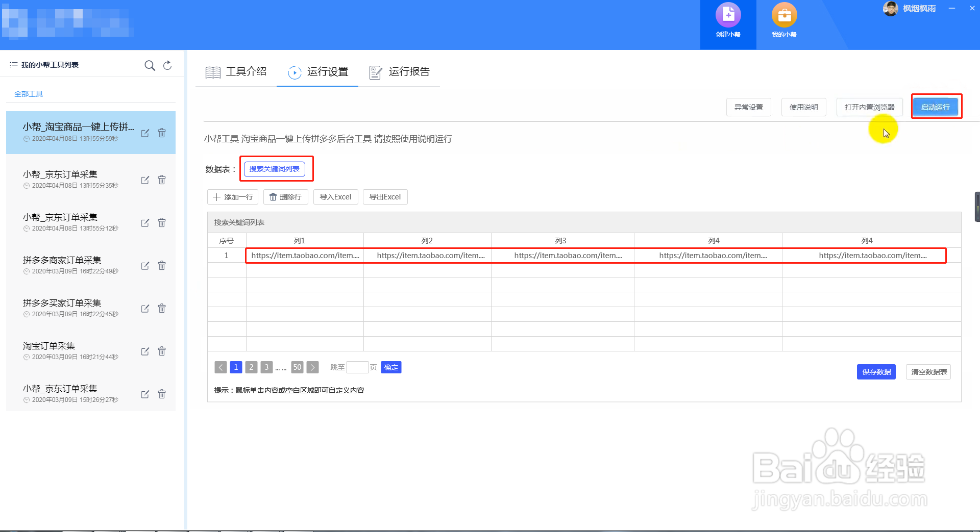The image size is (980, 532).
Task: Click 保存数据 button
Action: point(876,372)
